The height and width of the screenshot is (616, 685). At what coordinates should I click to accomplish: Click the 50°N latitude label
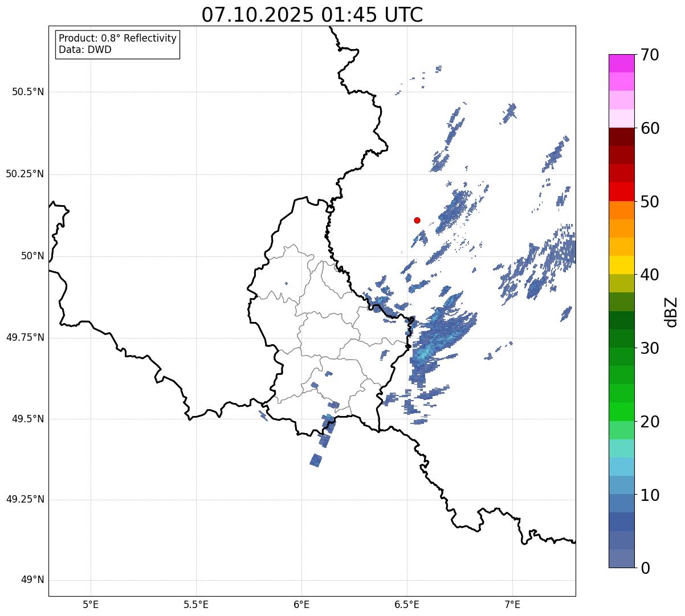pos(33,256)
